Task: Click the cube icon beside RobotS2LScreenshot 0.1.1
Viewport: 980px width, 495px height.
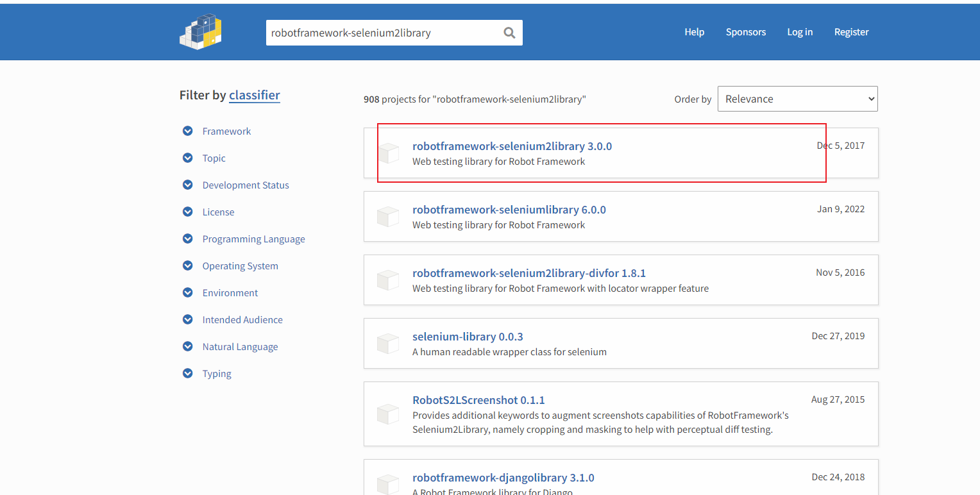Action: point(388,414)
